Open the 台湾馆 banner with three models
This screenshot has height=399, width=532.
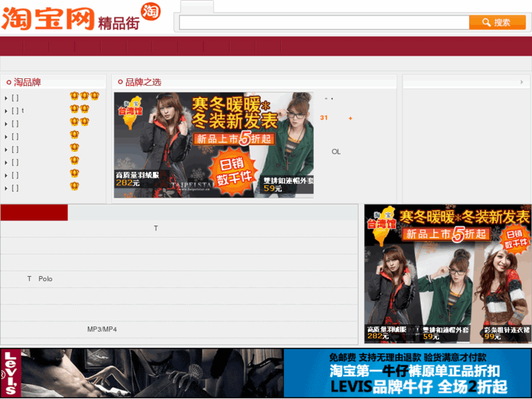[x=448, y=274]
